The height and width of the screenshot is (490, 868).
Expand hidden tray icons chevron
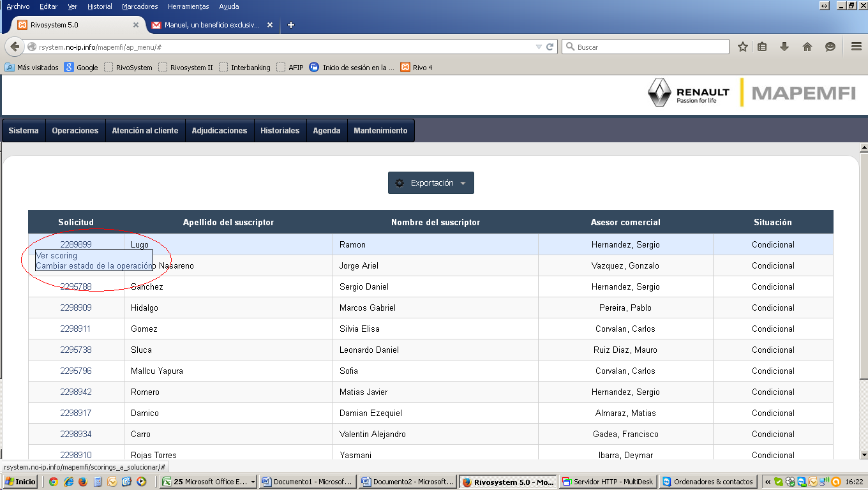(x=768, y=482)
